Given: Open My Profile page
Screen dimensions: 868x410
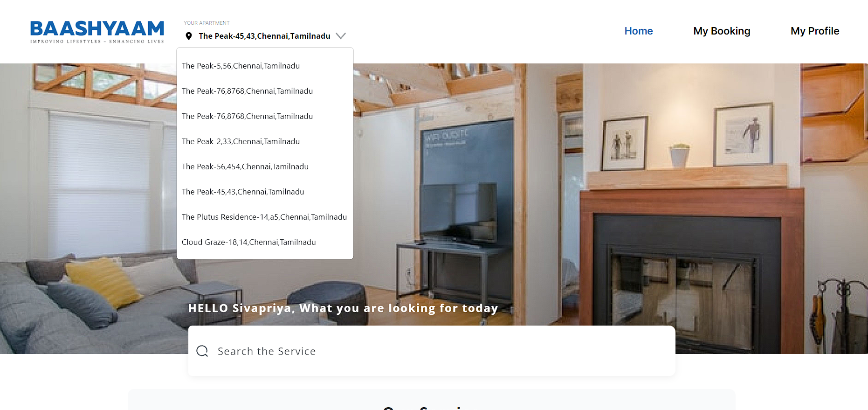Looking at the screenshot, I should pyautogui.click(x=814, y=31).
